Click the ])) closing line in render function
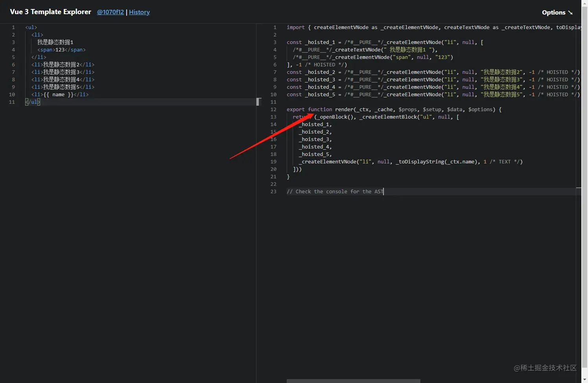This screenshot has width=588, height=383. pos(297,169)
